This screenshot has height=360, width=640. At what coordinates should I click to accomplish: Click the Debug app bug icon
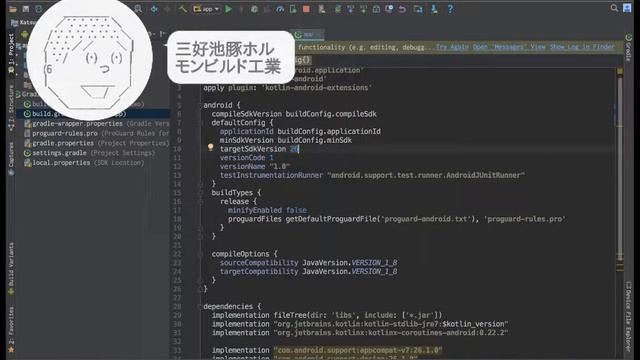tap(254, 9)
